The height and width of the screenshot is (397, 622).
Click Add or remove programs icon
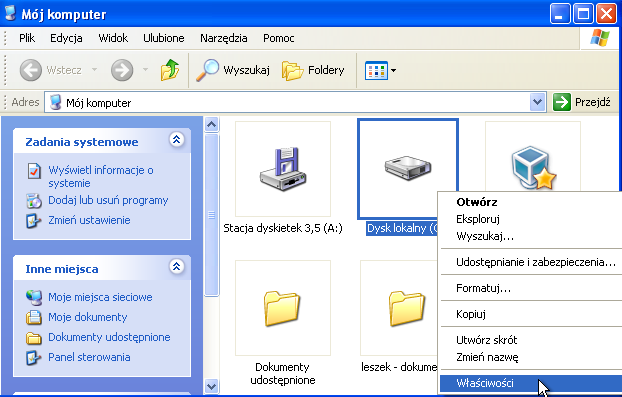click(x=34, y=201)
